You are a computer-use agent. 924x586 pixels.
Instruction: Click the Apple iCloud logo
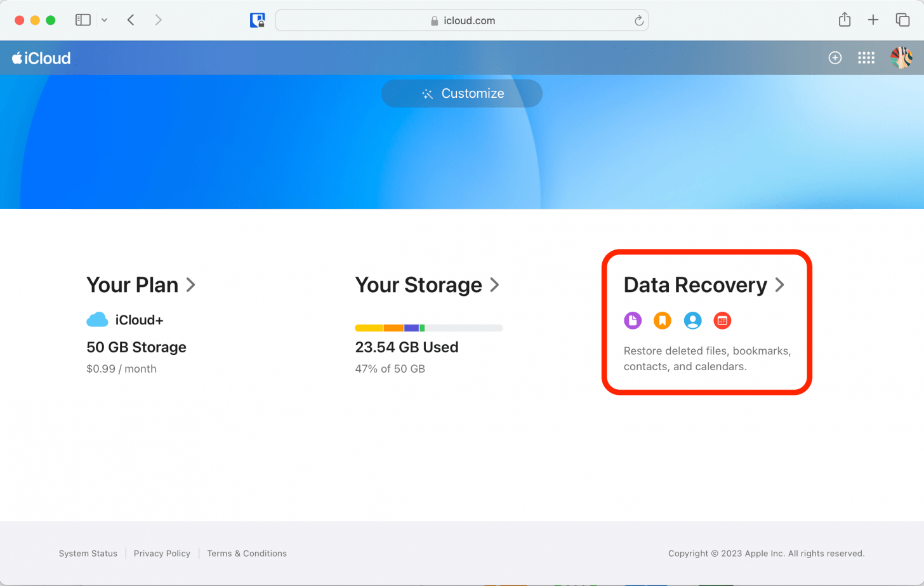coord(41,57)
